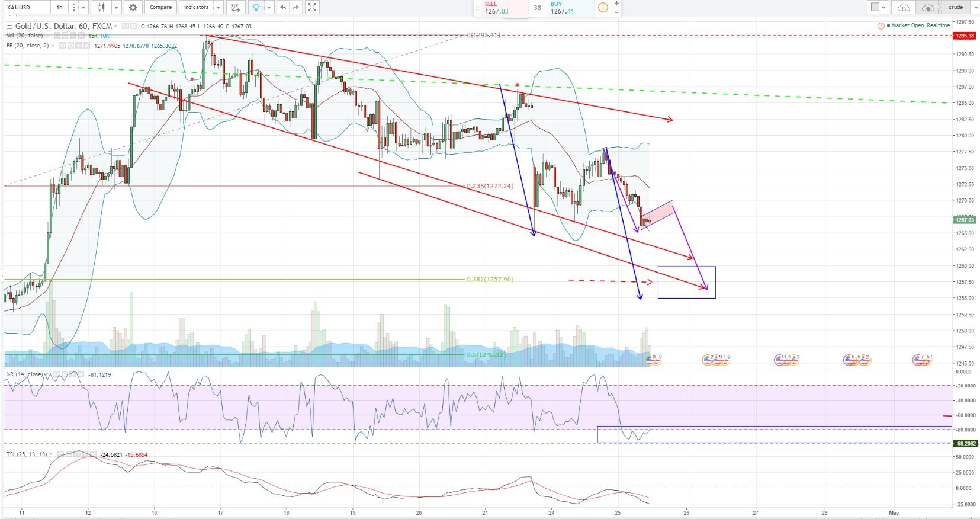Click the lightbulb ideas icon
Screen dimensions: 980x519
(x=255, y=7)
